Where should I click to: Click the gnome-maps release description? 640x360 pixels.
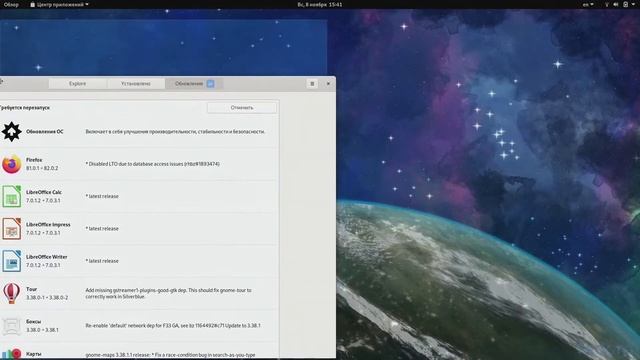pyautogui.click(x=170, y=355)
